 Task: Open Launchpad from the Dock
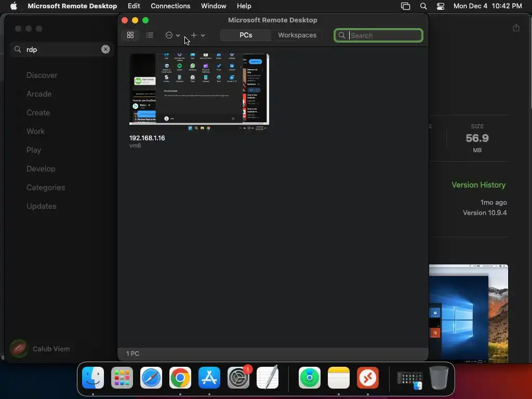pyautogui.click(x=122, y=378)
